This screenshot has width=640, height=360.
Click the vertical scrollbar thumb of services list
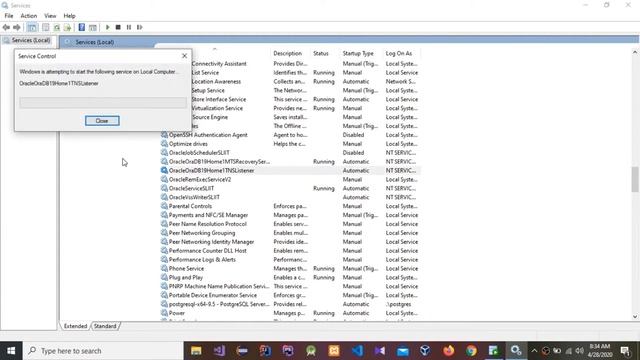pyautogui.click(x=635, y=179)
